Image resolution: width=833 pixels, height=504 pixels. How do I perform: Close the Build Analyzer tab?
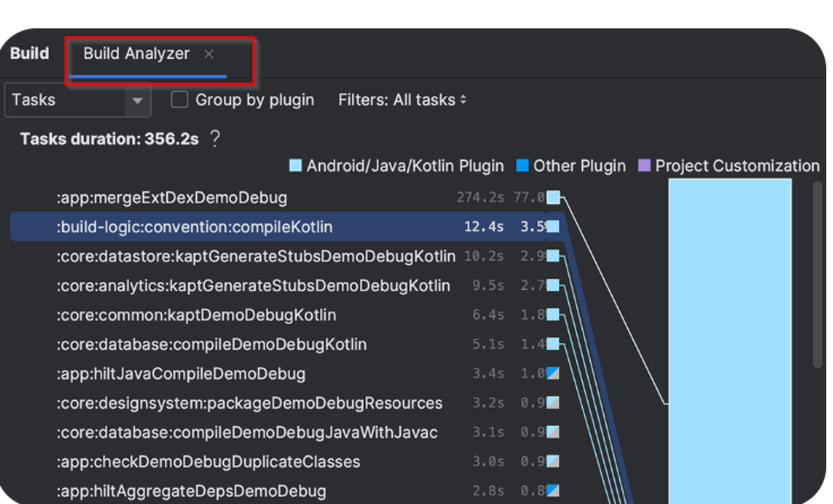[209, 54]
